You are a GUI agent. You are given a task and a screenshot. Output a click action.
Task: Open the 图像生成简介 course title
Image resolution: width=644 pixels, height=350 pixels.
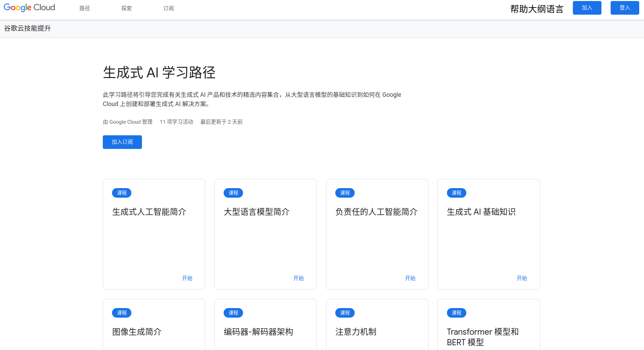pyautogui.click(x=137, y=332)
